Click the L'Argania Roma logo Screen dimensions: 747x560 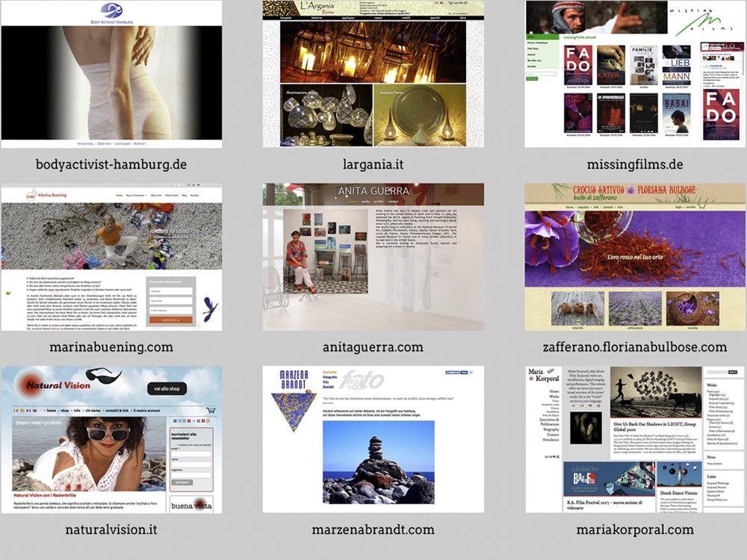click(317, 8)
